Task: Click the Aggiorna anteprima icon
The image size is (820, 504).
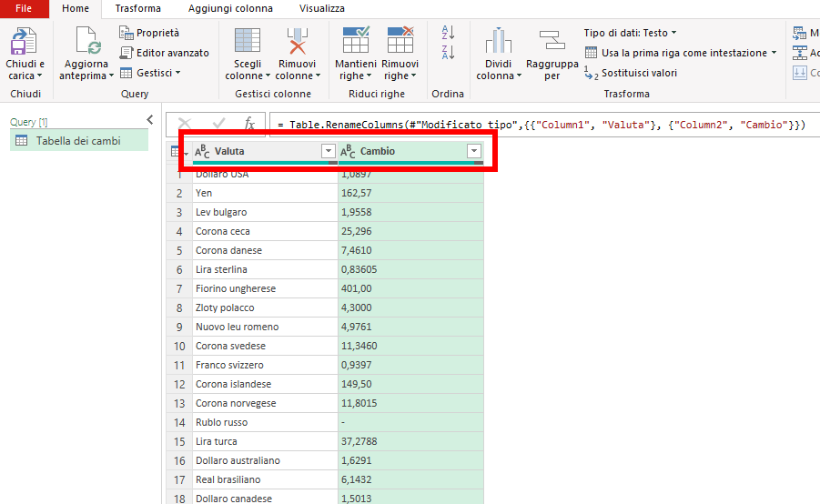Action: [88, 41]
